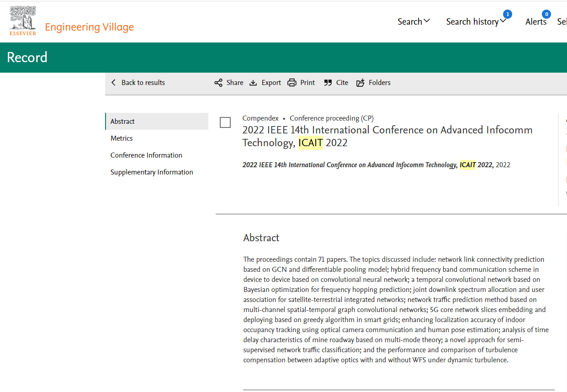This screenshot has height=392, width=567.
Task: Jump to Conference Information section
Action: pyautogui.click(x=146, y=155)
